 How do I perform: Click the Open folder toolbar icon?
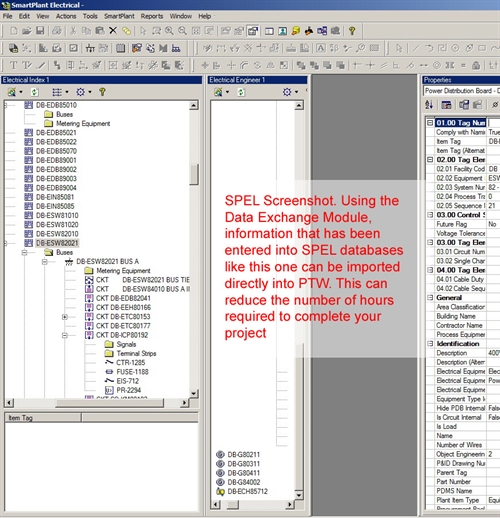pyautogui.click(x=27, y=31)
